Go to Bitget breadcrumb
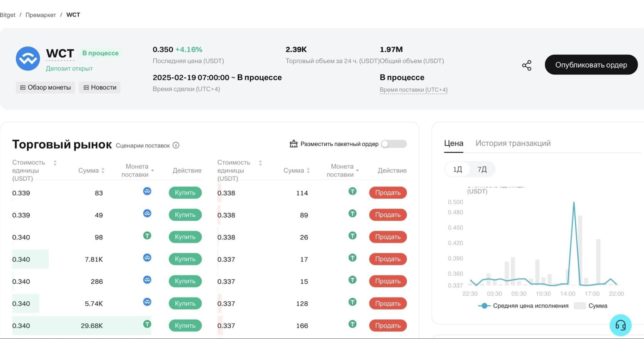The height and width of the screenshot is (339, 644). pyautogui.click(x=7, y=15)
